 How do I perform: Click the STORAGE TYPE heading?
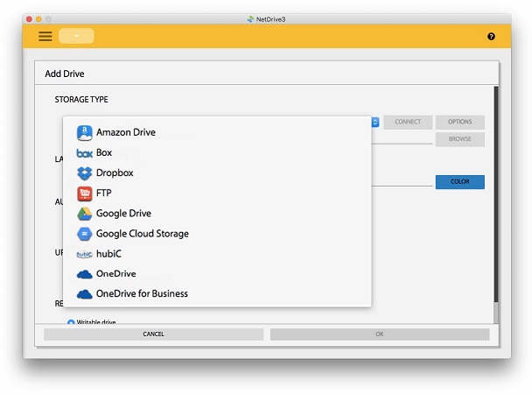pyautogui.click(x=81, y=100)
